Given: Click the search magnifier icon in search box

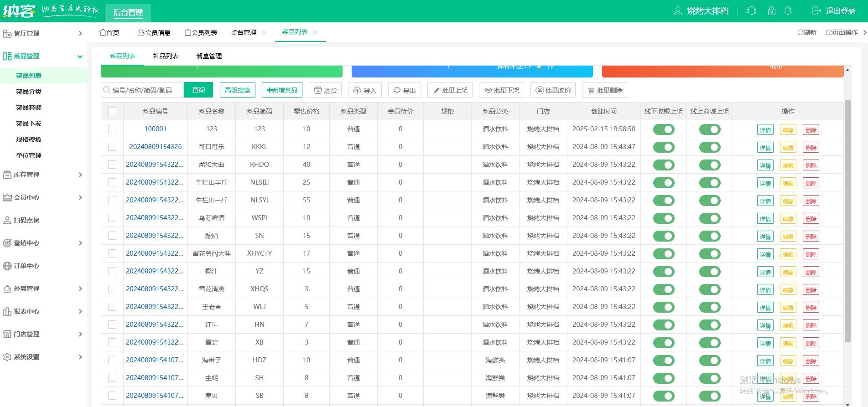Looking at the screenshot, I should coord(107,90).
